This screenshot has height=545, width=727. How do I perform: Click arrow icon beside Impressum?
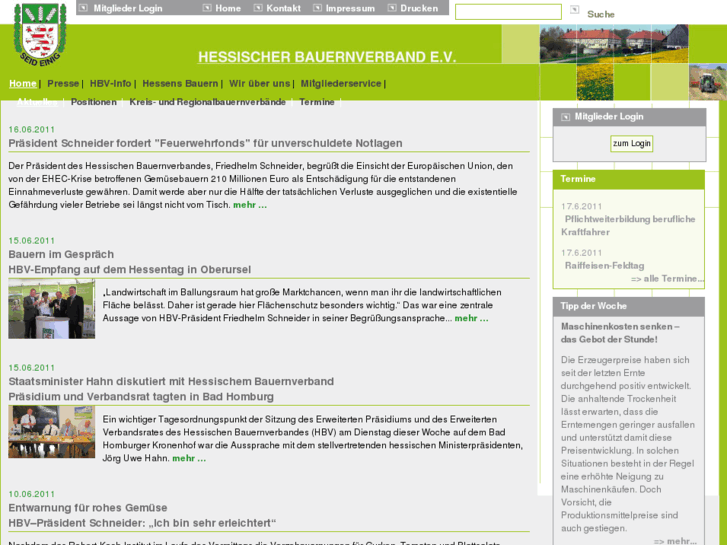click(318, 8)
